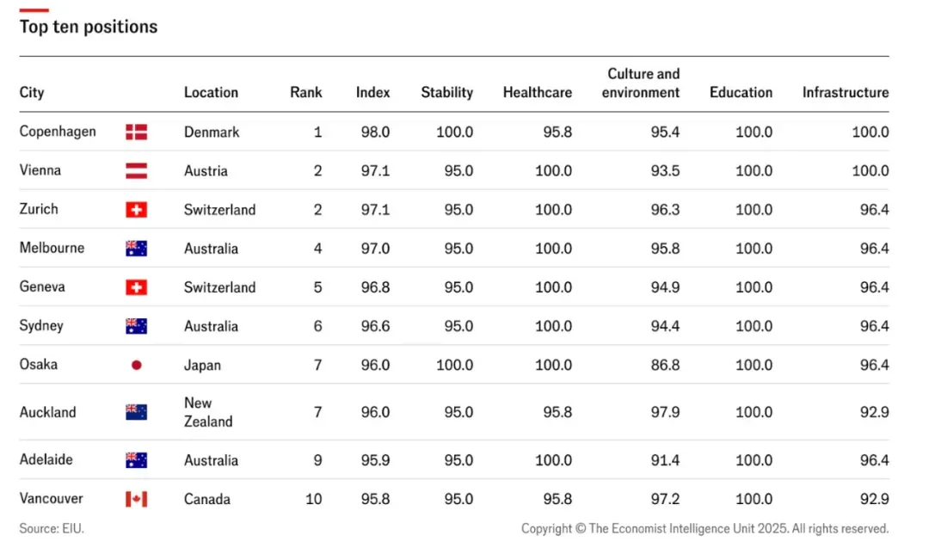Click Vancouver's index value 95.8
The width and height of the screenshot is (929, 560).
[375, 499]
